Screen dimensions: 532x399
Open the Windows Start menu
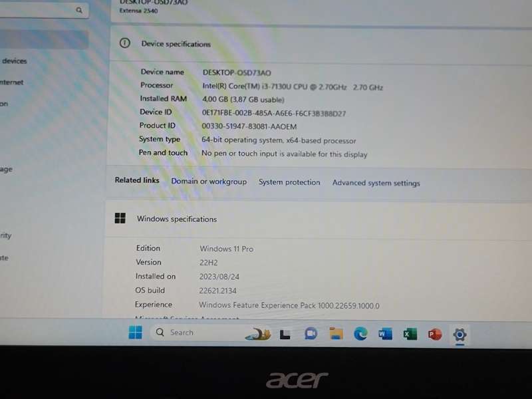point(136,332)
